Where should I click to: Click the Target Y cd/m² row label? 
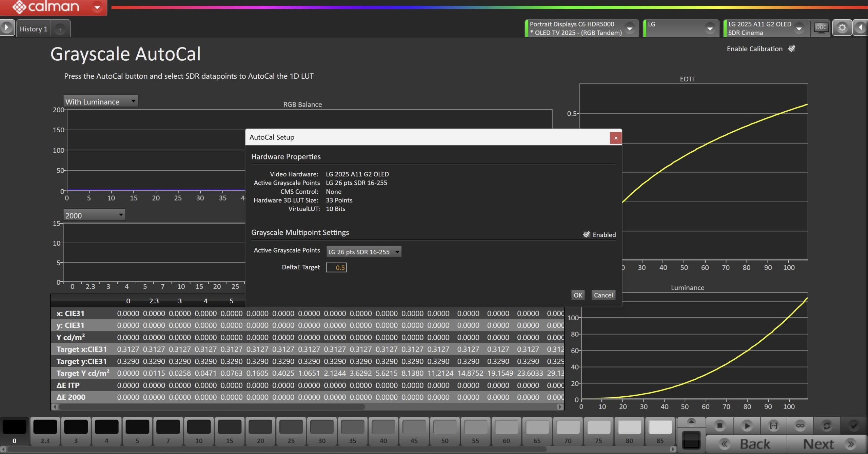coord(83,373)
